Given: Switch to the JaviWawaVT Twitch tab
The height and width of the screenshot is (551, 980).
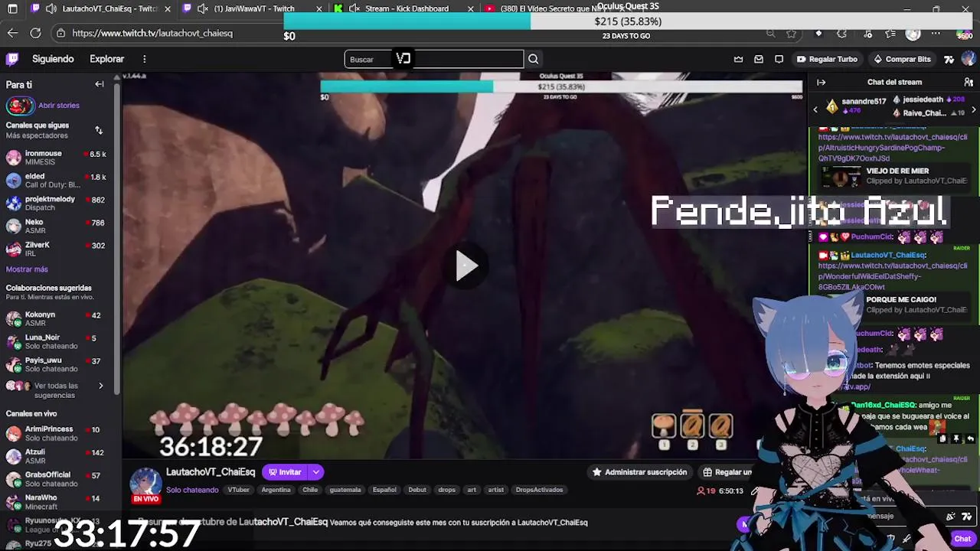Looking at the screenshot, I should tap(253, 8).
